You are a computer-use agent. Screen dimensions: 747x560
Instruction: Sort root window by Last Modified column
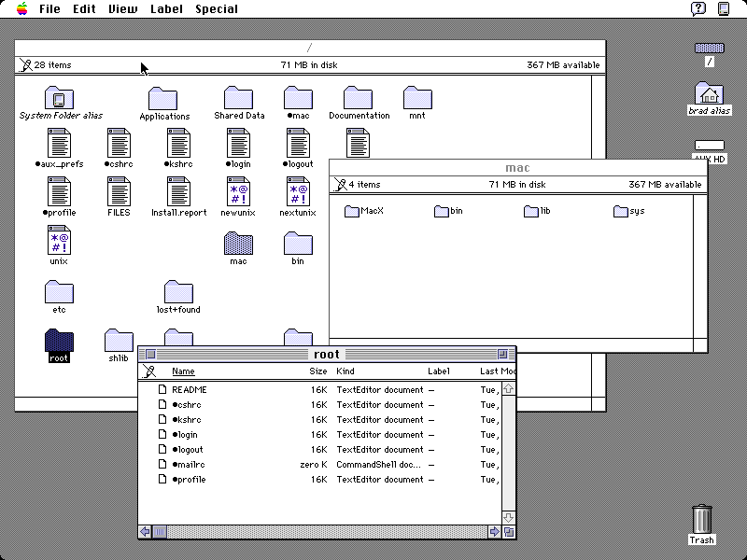498,371
